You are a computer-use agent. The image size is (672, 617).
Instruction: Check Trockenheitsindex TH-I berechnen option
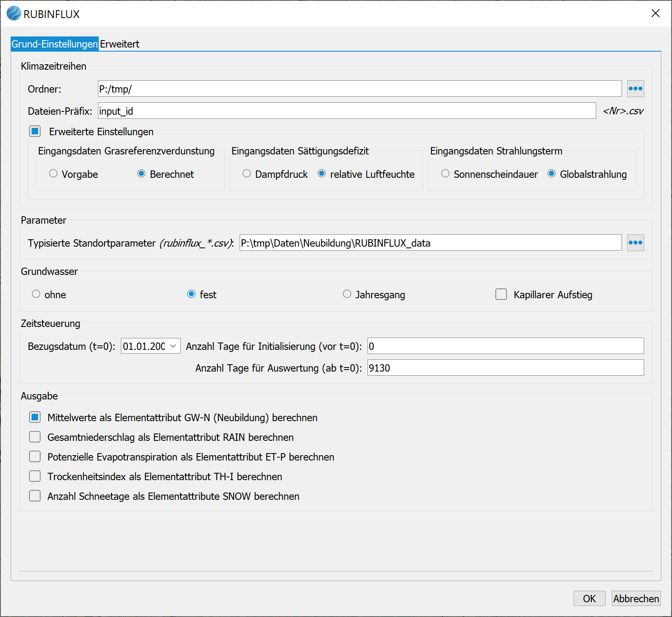point(35,476)
